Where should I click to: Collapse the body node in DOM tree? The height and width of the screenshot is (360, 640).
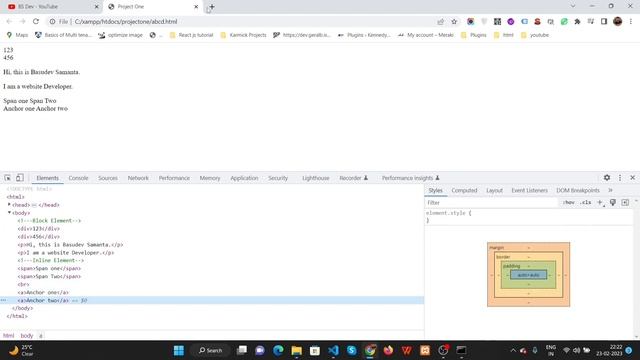9,213
